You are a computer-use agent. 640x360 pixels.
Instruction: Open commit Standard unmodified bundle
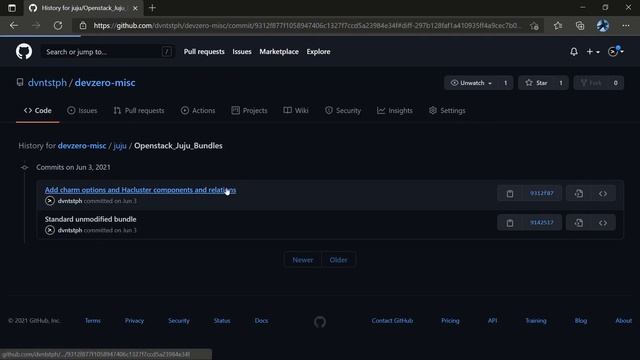[91, 219]
